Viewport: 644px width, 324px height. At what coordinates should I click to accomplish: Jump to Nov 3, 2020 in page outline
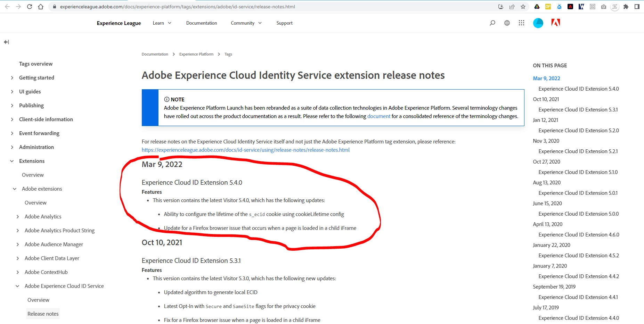pos(546,141)
